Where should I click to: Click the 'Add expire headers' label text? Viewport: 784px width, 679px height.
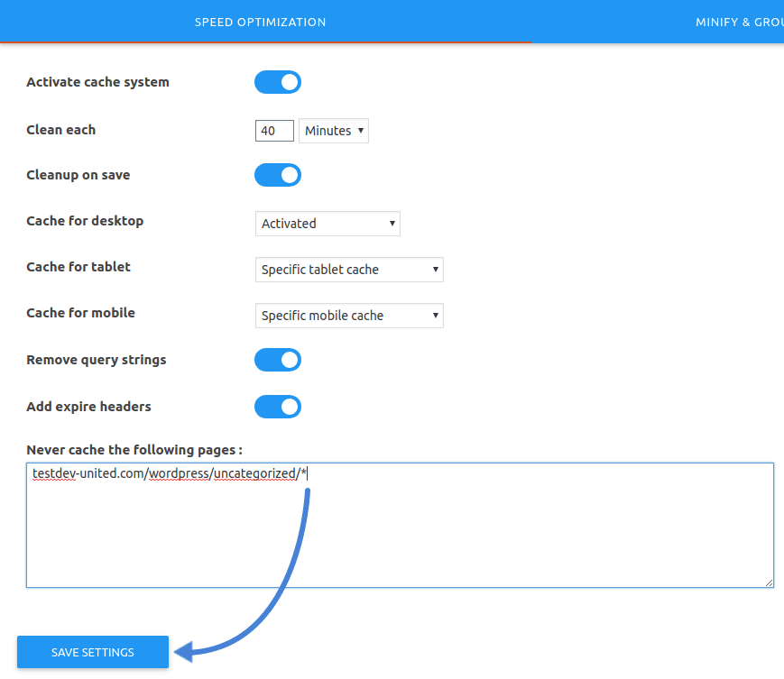point(88,407)
